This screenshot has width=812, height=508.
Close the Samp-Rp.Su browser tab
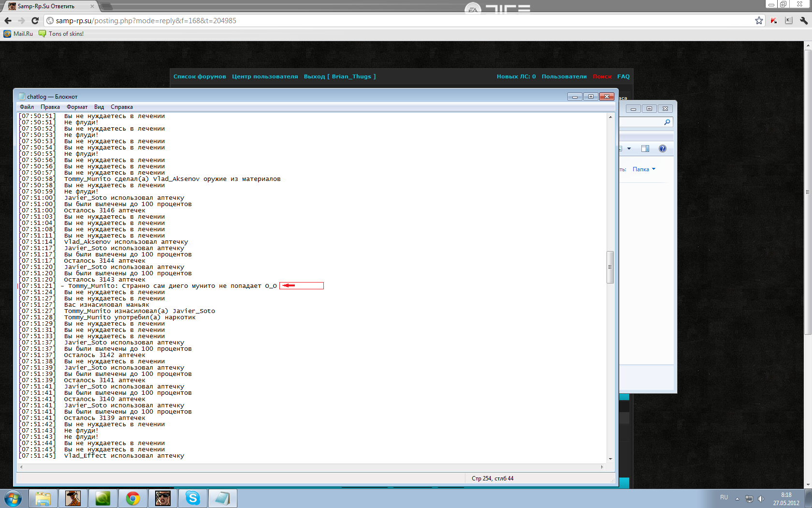pos(92,6)
